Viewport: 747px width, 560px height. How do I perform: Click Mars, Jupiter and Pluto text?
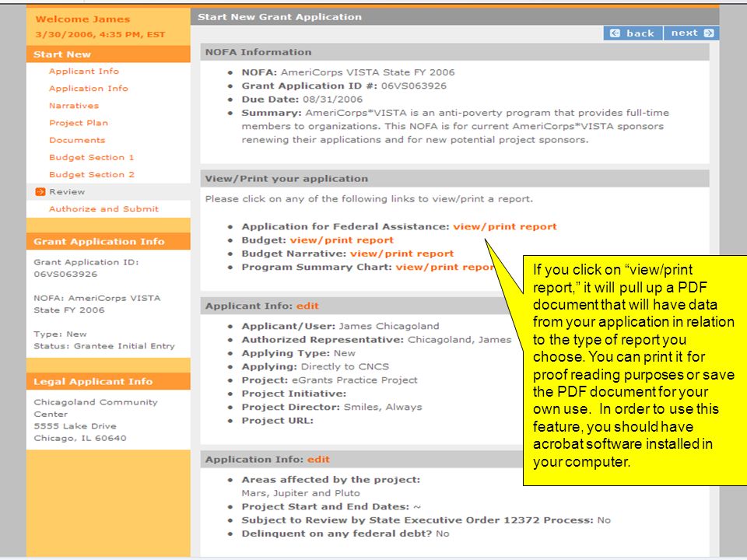(300, 493)
